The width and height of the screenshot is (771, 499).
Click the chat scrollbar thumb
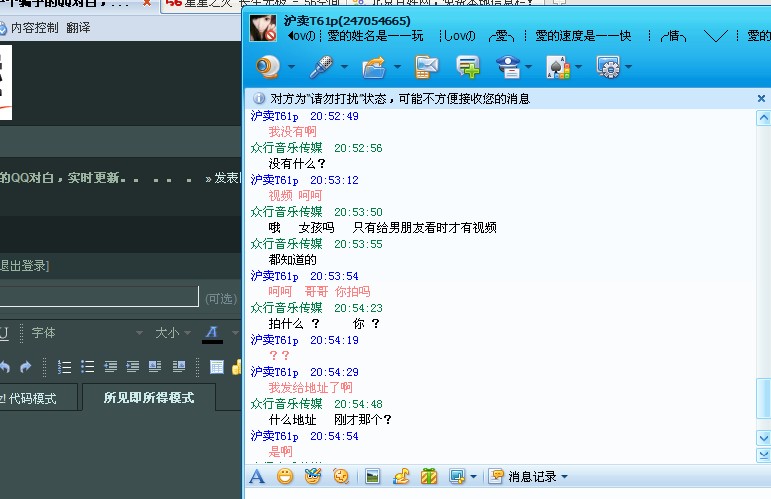click(764, 397)
